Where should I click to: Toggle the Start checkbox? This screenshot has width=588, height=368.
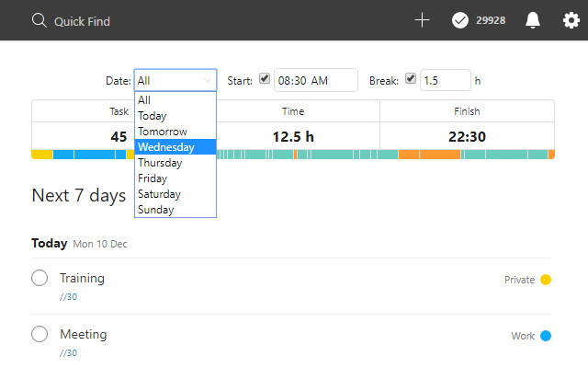coord(265,78)
